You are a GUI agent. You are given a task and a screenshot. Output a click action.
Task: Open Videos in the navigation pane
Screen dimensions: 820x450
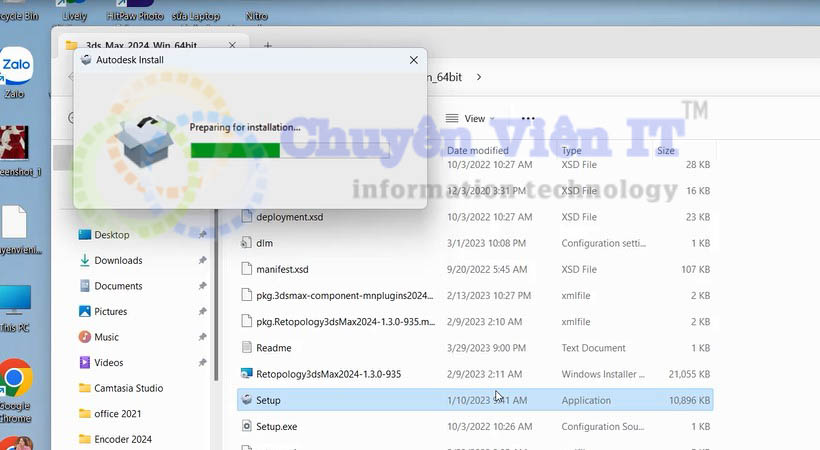(108, 363)
